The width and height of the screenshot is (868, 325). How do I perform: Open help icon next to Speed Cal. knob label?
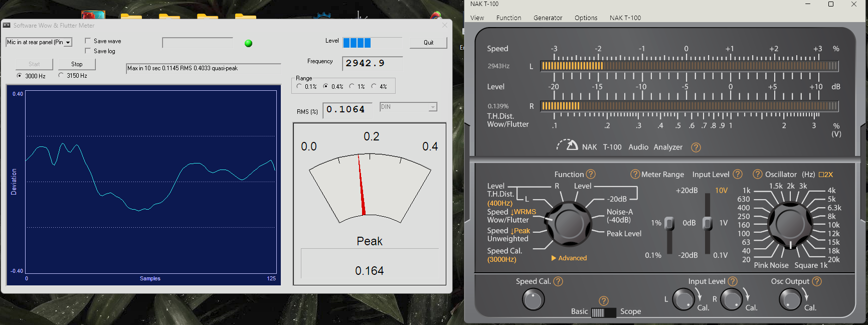click(x=558, y=281)
